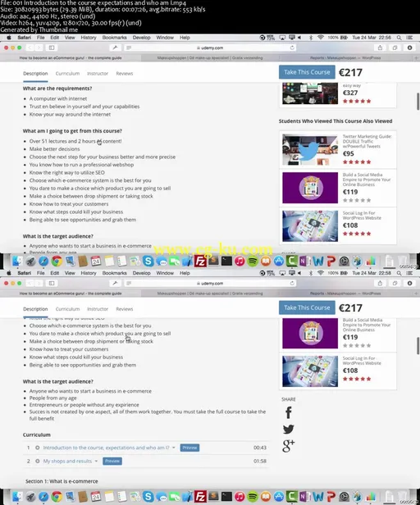Click Bluetooth icon in lower menu bar
The width and height of the screenshot is (420, 505).
[x=311, y=273]
